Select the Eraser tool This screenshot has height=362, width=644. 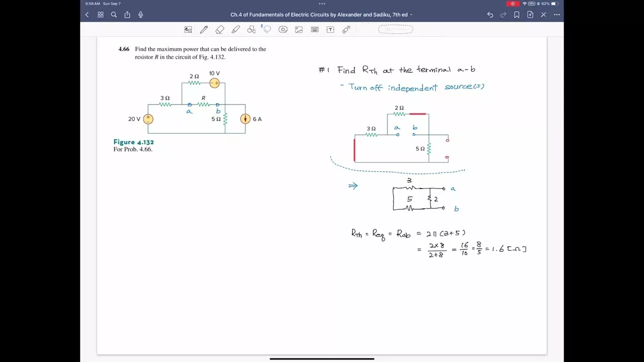pos(220,30)
